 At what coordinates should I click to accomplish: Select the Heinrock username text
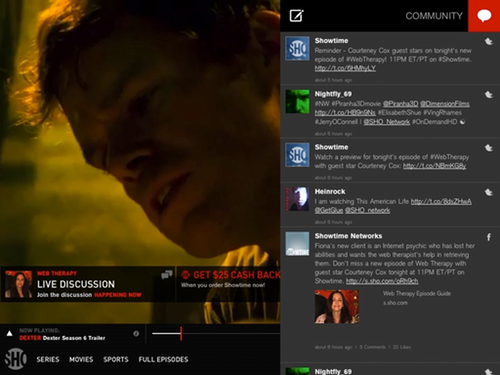330,192
